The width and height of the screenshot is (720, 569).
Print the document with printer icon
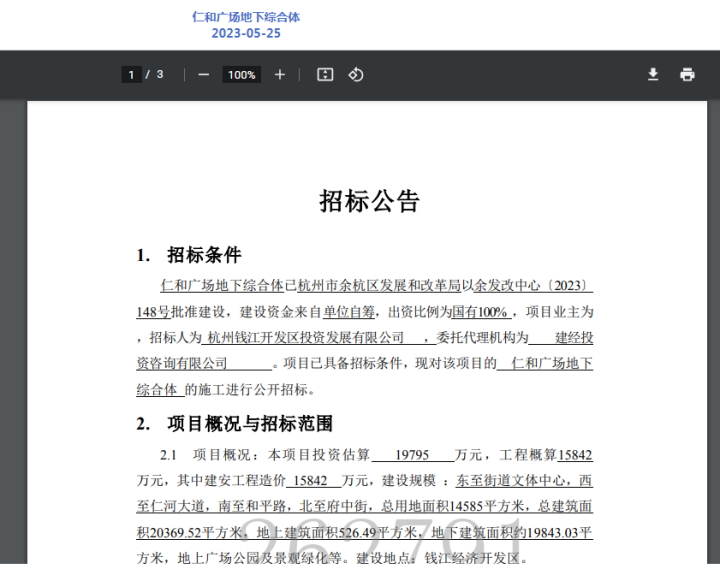point(687,74)
